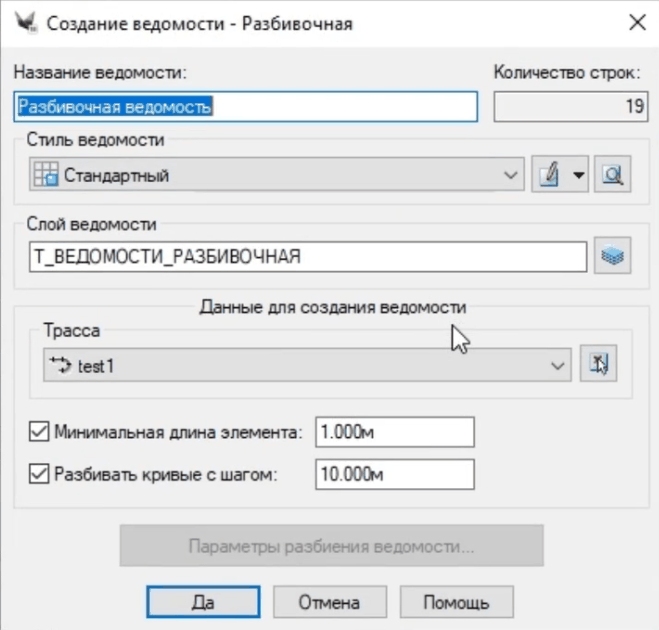Image resolution: width=659 pixels, height=630 pixels.
Task: Click the Название ведомости input field
Action: pos(246,107)
